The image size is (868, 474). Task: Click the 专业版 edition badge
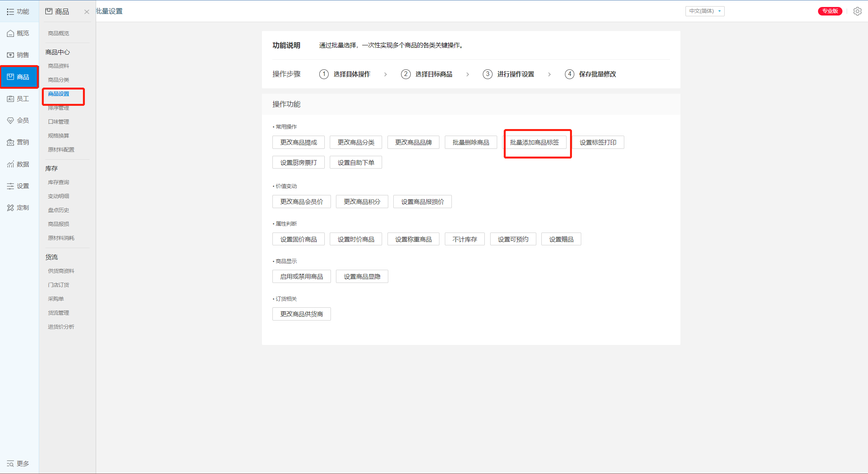830,11
